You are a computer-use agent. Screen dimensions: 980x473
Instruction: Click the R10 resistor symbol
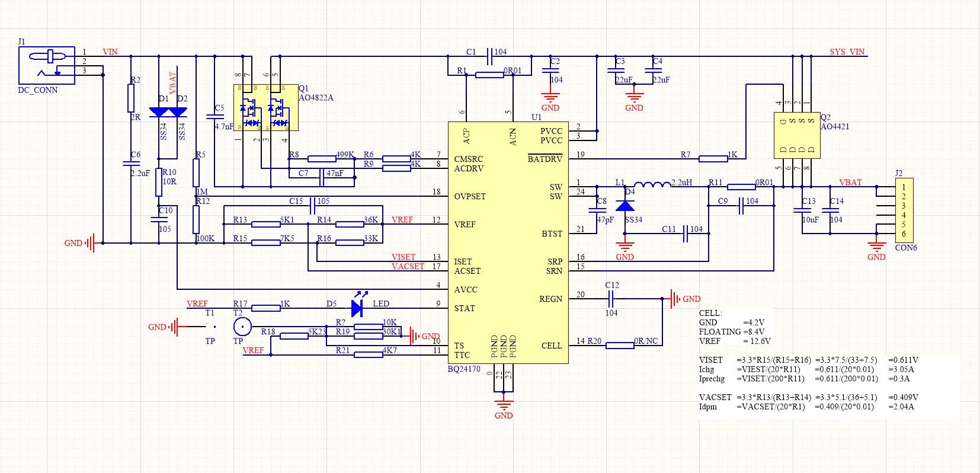pos(159,183)
